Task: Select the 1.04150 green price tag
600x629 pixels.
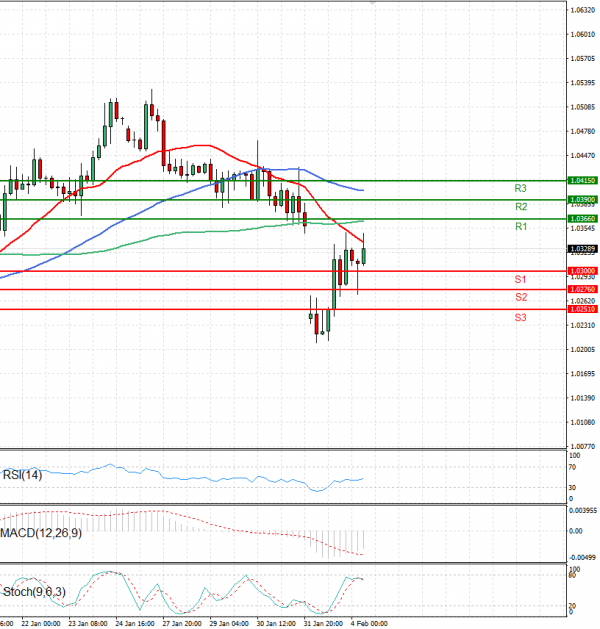Action: coord(583,181)
